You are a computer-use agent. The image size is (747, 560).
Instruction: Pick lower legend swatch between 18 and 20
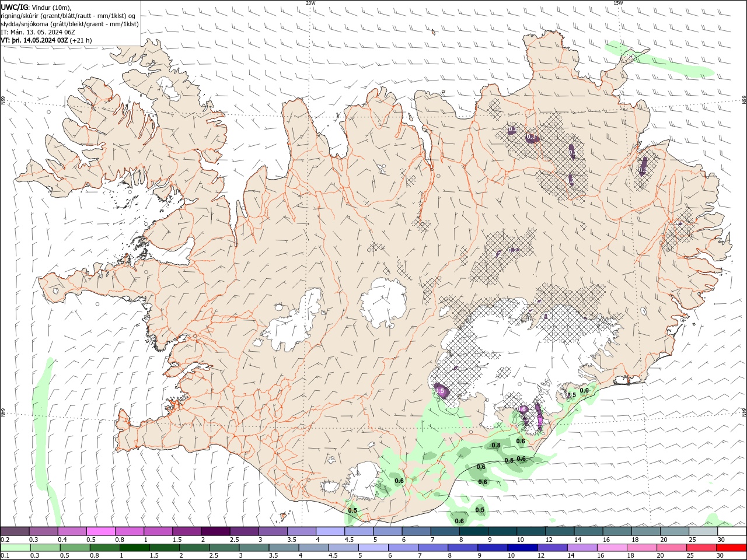tap(642, 548)
